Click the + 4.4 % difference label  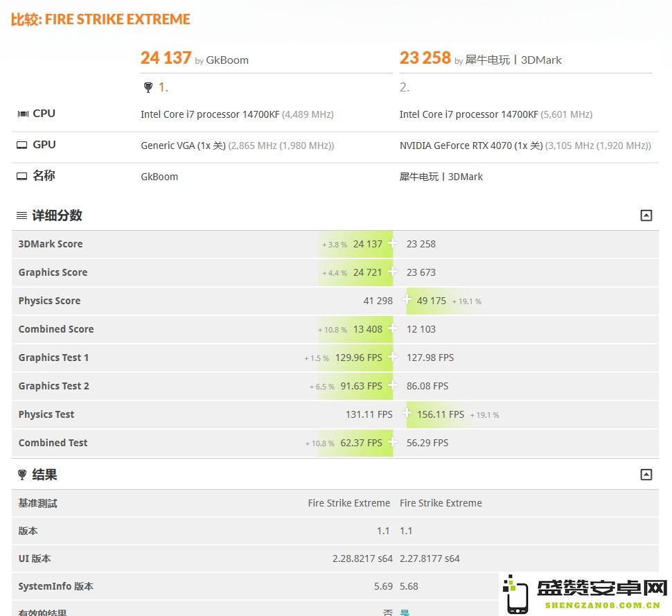pos(335,273)
